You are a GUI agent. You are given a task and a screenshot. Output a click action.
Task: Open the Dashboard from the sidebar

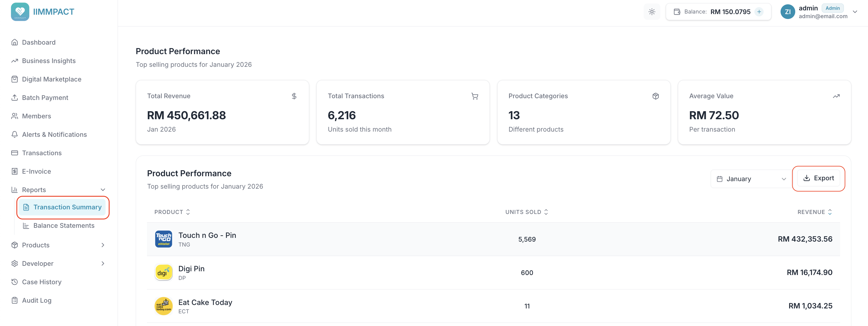tap(39, 42)
